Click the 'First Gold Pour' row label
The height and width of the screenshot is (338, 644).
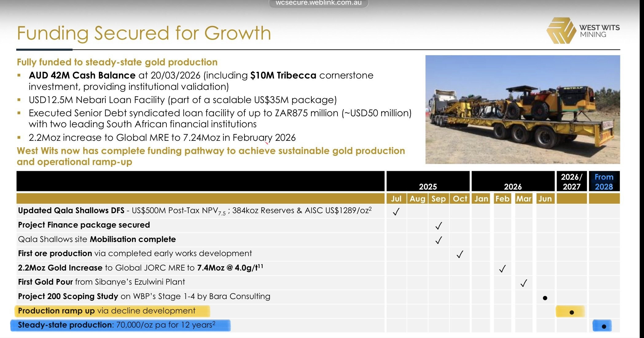(101, 282)
